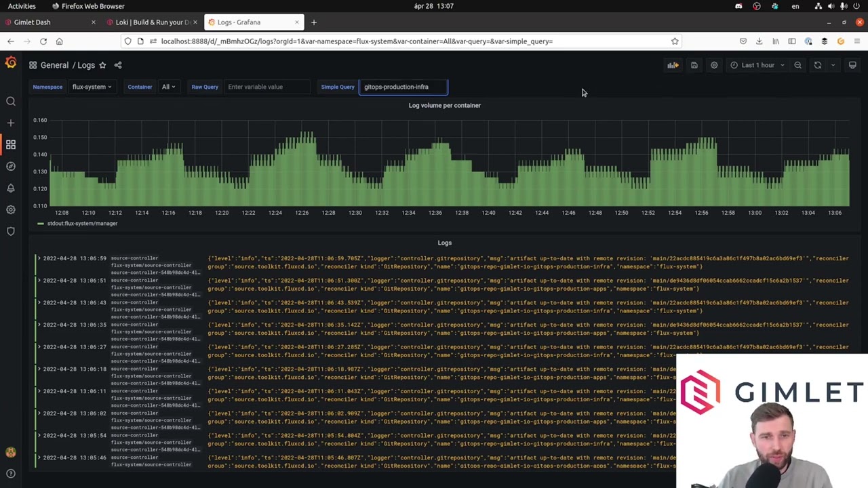Save the dashboard using the disk icon
868x488 pixels.
[694, 65]
